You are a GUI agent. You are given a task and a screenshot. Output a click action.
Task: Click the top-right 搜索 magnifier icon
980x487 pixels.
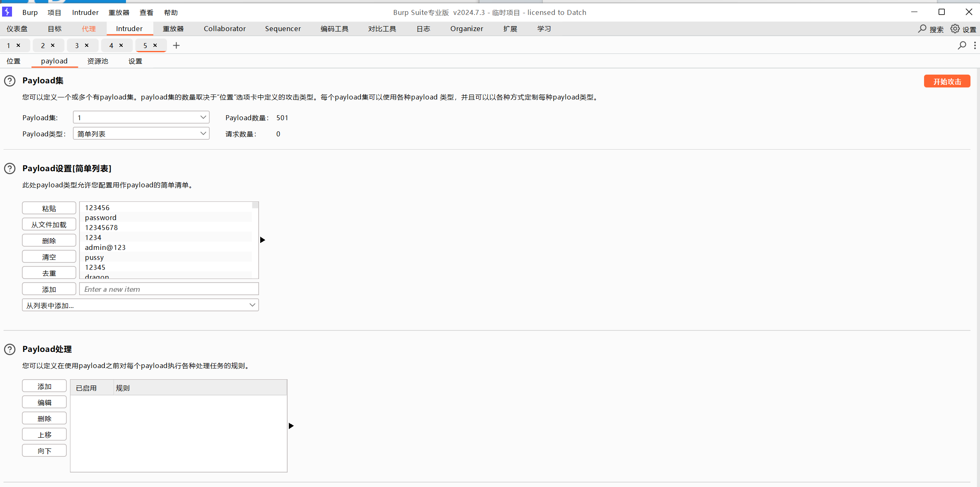click(922, 29)
